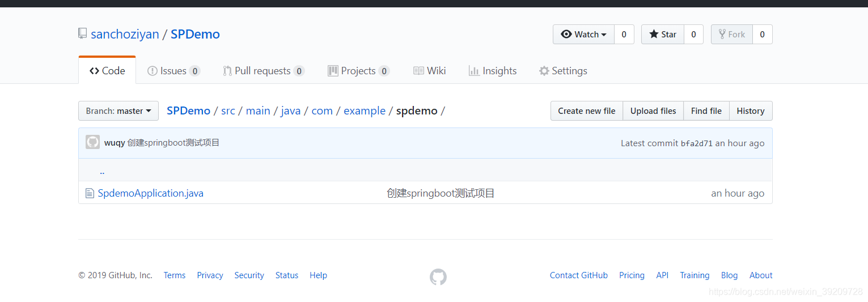The height and width of the screenshot is (302, 868).
Task: Click the Fork count number 0
Action: 763,35
